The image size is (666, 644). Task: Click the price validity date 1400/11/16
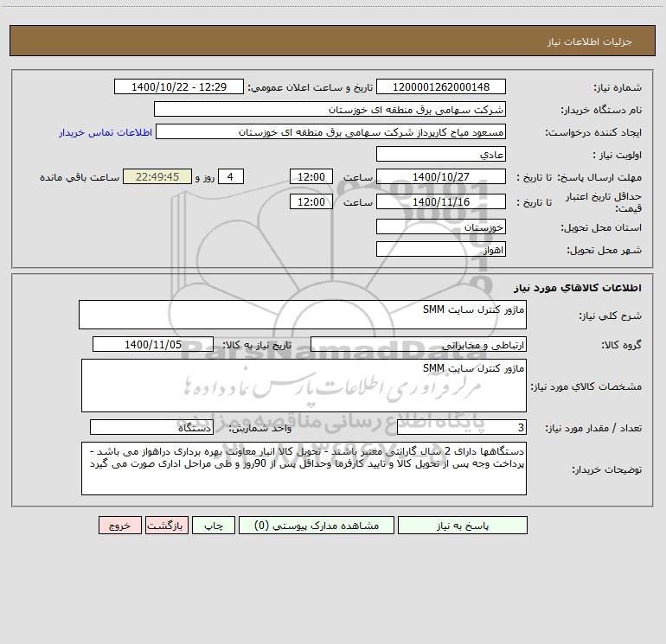click(x=441, y=201)
